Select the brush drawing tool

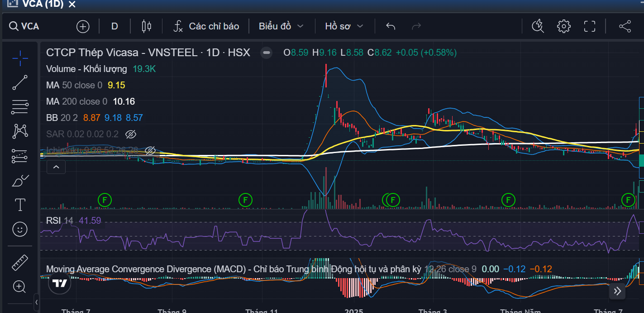coord(20,181)
